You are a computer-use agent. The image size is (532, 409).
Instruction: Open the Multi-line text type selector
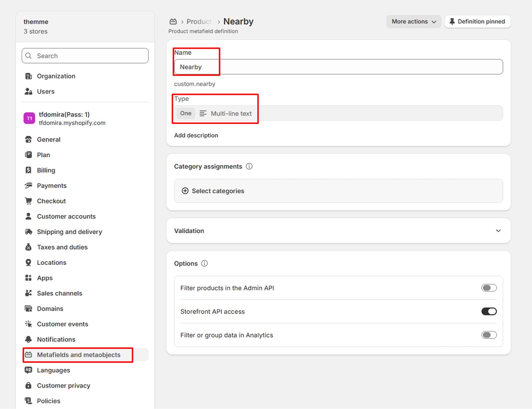coord(338,113)
